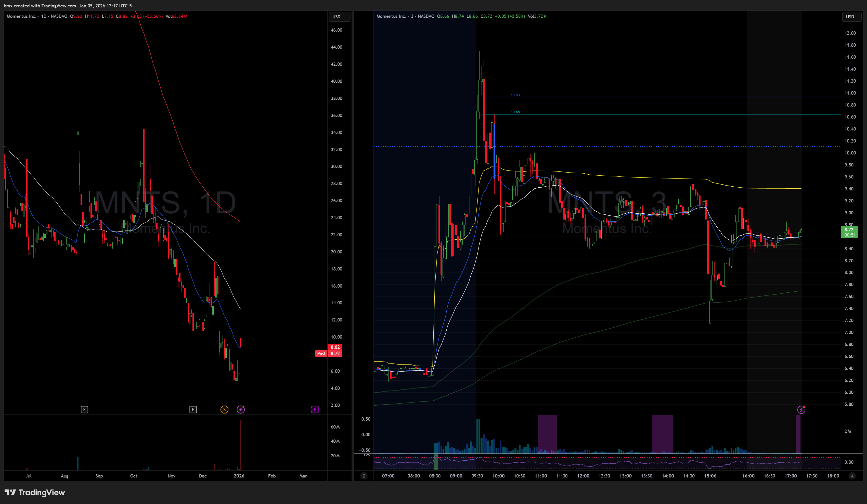Toggle the Z button left of time axis

point(364,476)
